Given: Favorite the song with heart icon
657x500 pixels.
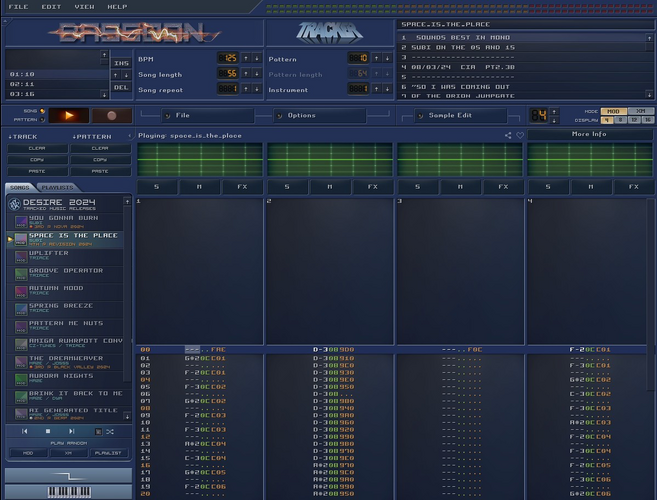Looking at the screenshot, I should click(520, 135).
